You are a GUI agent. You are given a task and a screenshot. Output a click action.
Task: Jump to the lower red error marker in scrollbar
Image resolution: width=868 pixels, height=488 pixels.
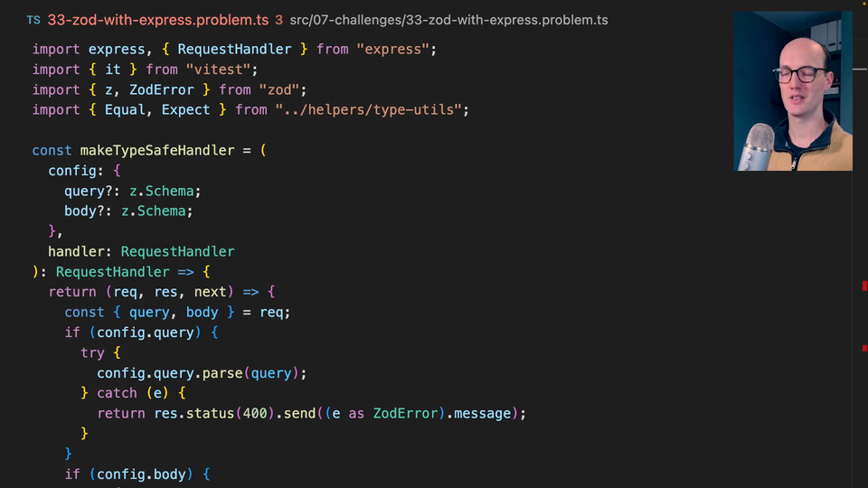tap(864, 347)
